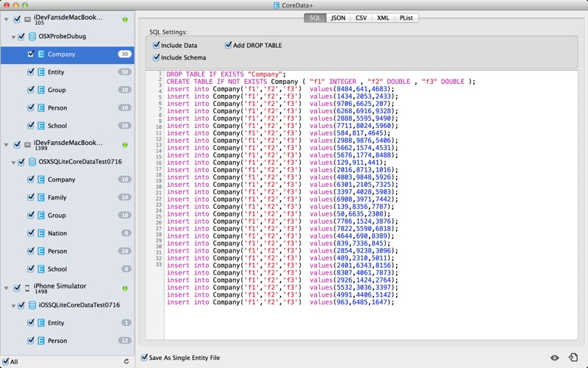Screen dimensions: 588x368
Task: Click the entity icon for School with count 0
Action: point(41,269)
